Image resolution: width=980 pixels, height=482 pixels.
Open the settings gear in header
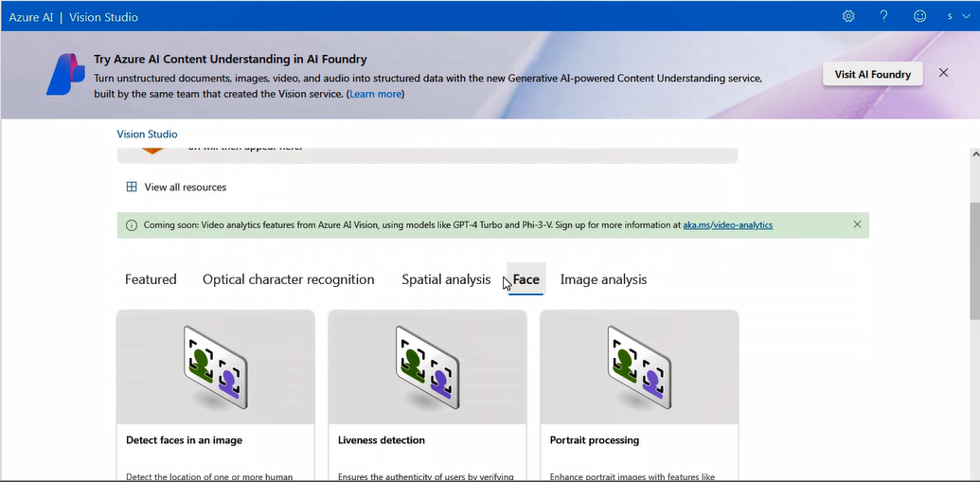tap(848, 16)
